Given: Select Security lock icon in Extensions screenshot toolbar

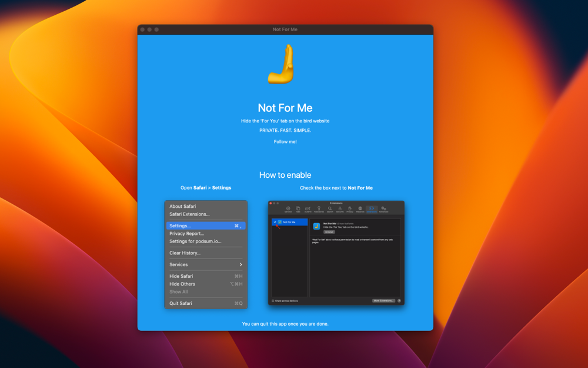Looking at the screenshot, I should point(340,209).
